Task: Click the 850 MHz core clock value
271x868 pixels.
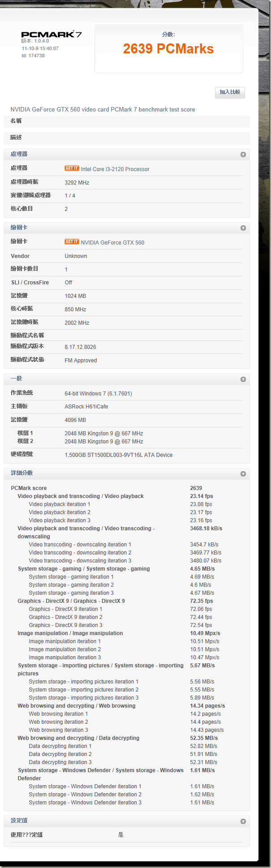Action: 75,309
